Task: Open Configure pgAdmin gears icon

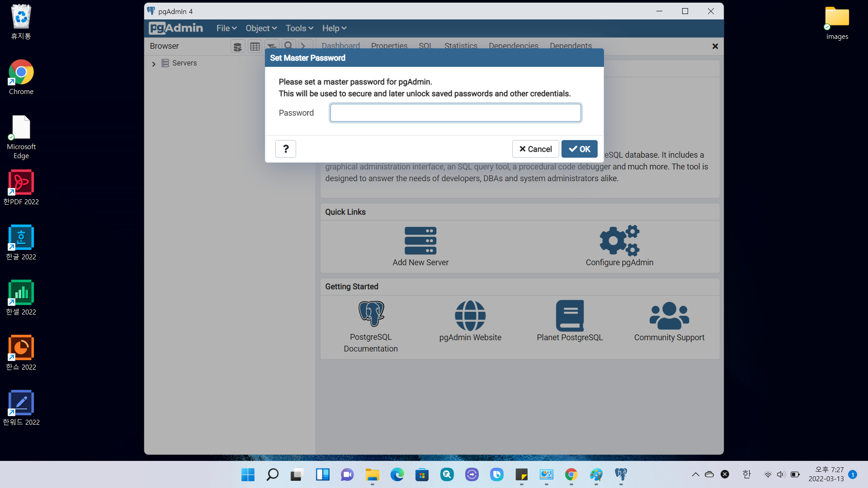Action: point(619,241)
